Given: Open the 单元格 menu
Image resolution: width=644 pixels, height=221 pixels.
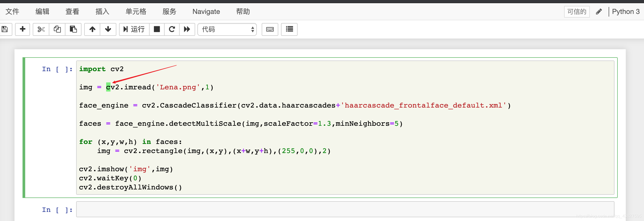Looking at the screenshot, I should click(136, 12).
